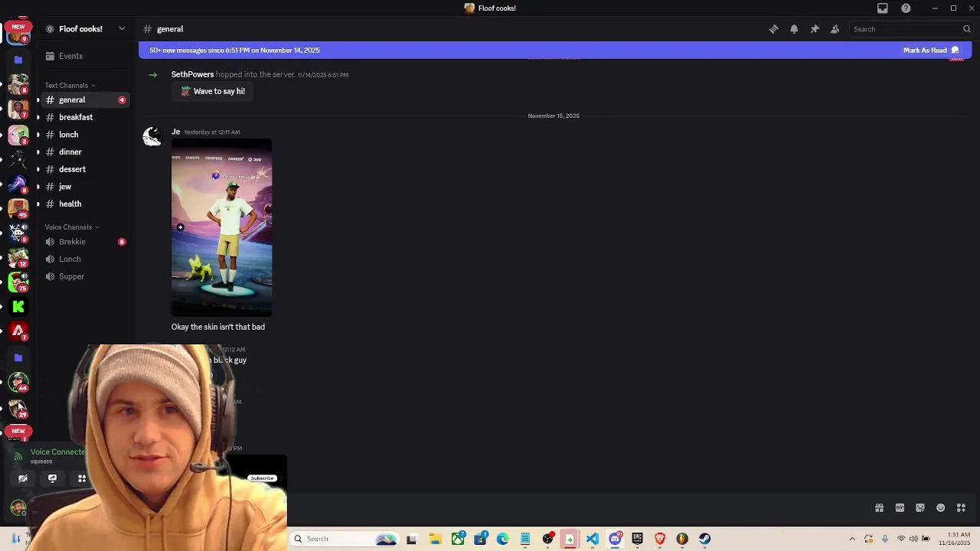
Task: Expand the upper server folder icon
Action: click(x=18, y=59)
